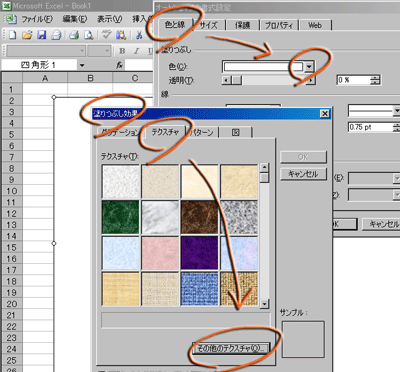Screen dimensions: 400x372
Task: Open the font size dropdown
Action: click(99, 51)
